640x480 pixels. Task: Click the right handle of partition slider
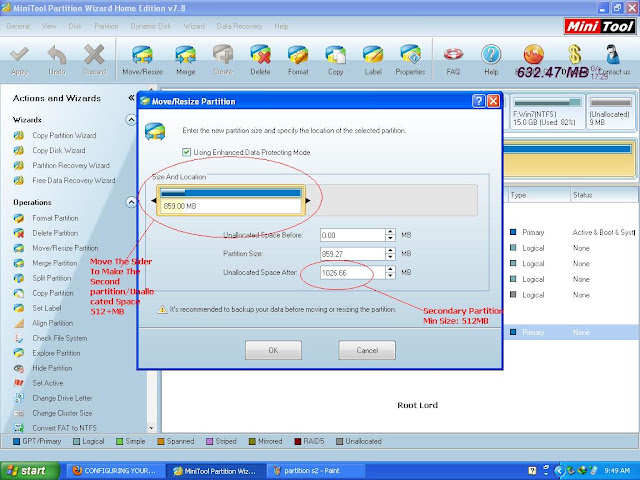[308, 200]
